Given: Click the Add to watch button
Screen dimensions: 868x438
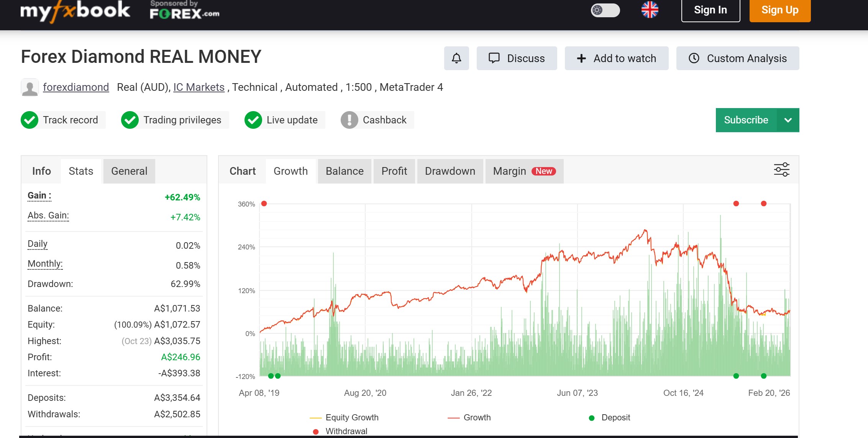Looking at the screenshot, I should pos(616,58).
